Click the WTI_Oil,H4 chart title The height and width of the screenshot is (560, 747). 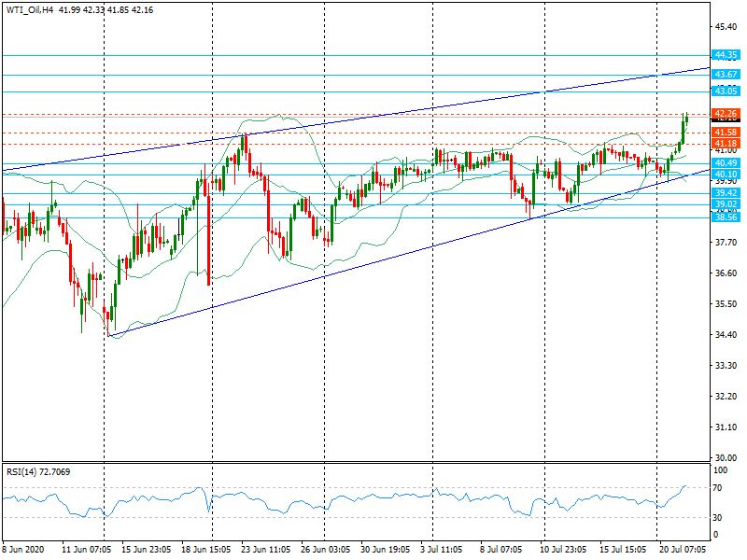(26, 9)
